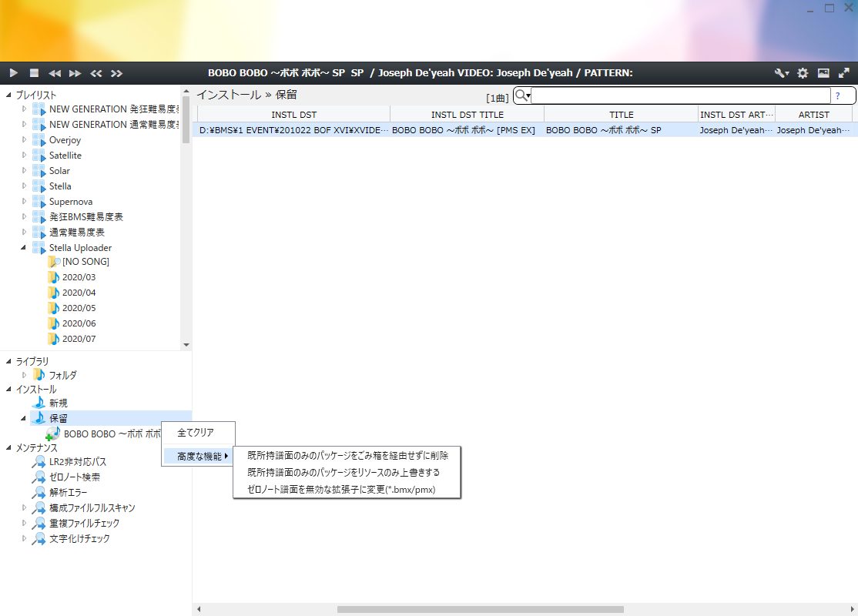
Task: Click the rewind playback icon
Action: coord(55,73)
